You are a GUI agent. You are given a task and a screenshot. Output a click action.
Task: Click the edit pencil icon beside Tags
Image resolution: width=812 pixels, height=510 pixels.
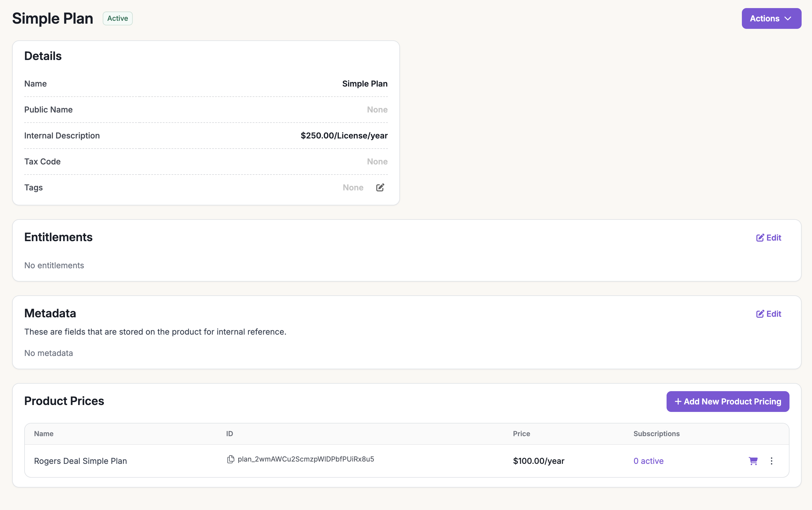click(x=380, y=187)
